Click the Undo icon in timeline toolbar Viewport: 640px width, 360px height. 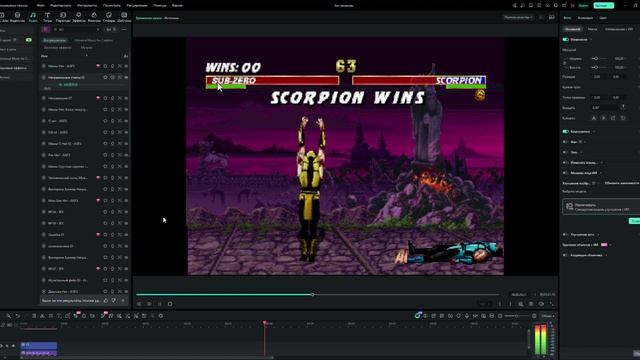click(x=18, y=316)
